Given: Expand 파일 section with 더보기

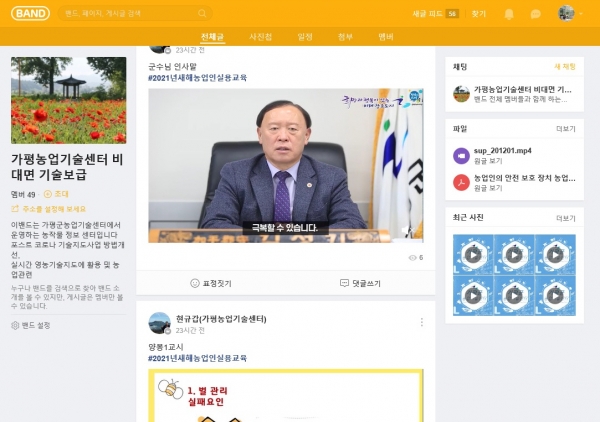Looking at the screenshot, I should pos(565,129).
